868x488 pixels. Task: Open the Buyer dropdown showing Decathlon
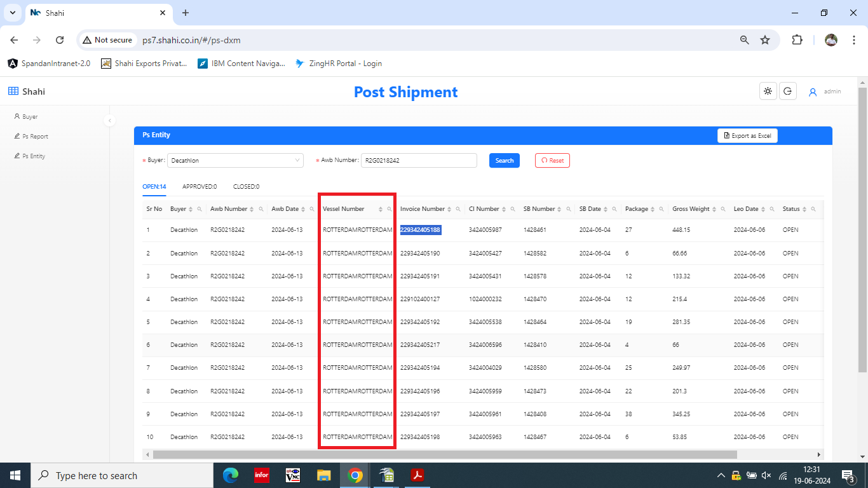235,161
